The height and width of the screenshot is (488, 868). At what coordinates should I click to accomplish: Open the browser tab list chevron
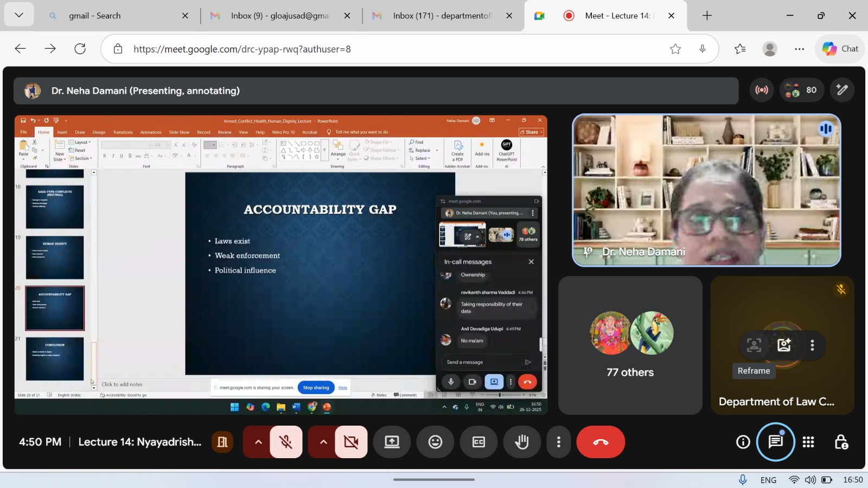pyautogui.click(x=19, y=15)
